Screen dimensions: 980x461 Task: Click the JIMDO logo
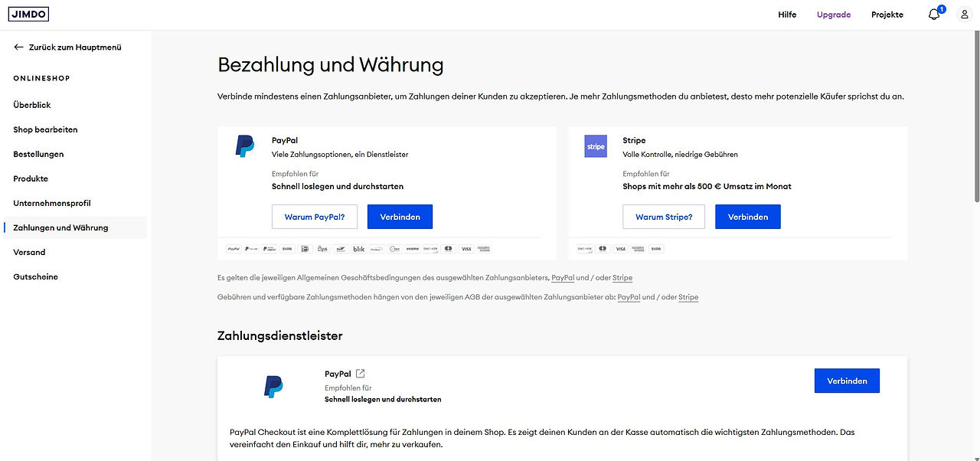pos(28,15)
